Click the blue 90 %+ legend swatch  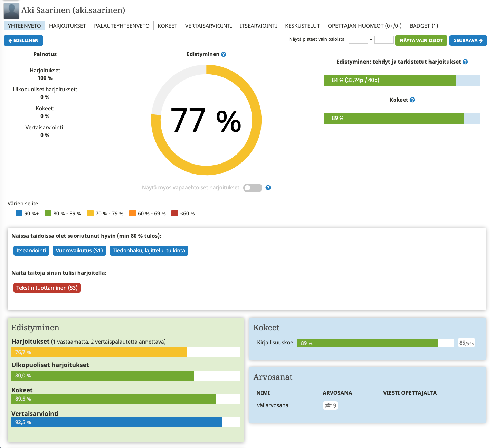click(19, 213)
